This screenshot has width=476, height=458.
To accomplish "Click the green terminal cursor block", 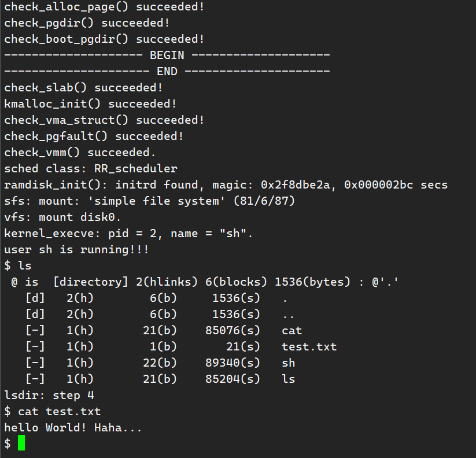I will (x=21, y=443).
